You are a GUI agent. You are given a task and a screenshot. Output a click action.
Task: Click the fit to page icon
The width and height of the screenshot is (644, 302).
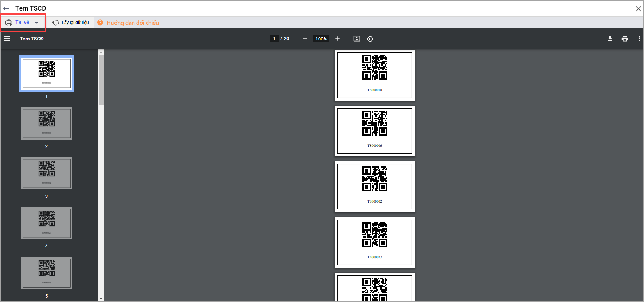(357, 39)
